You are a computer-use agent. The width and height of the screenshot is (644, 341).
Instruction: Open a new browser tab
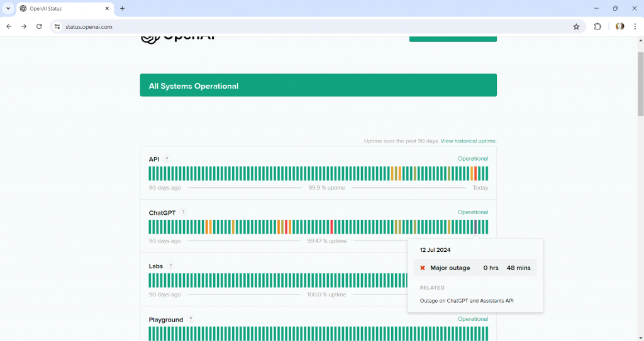pyautogui.click(x=123, y=9)
